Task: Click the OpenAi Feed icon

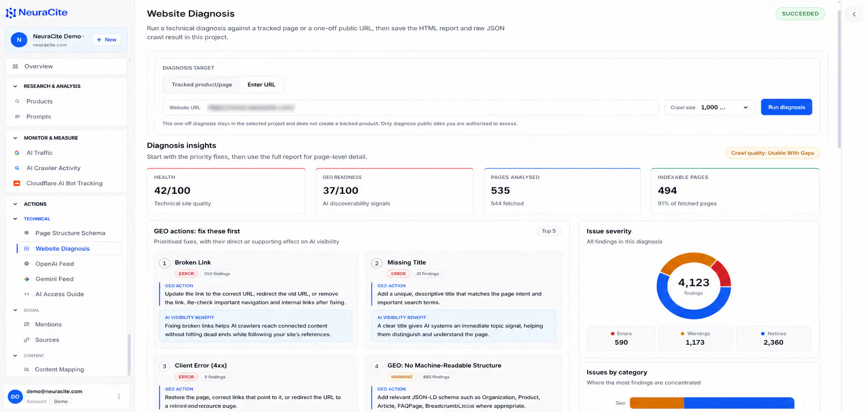Action: (27, 264)
